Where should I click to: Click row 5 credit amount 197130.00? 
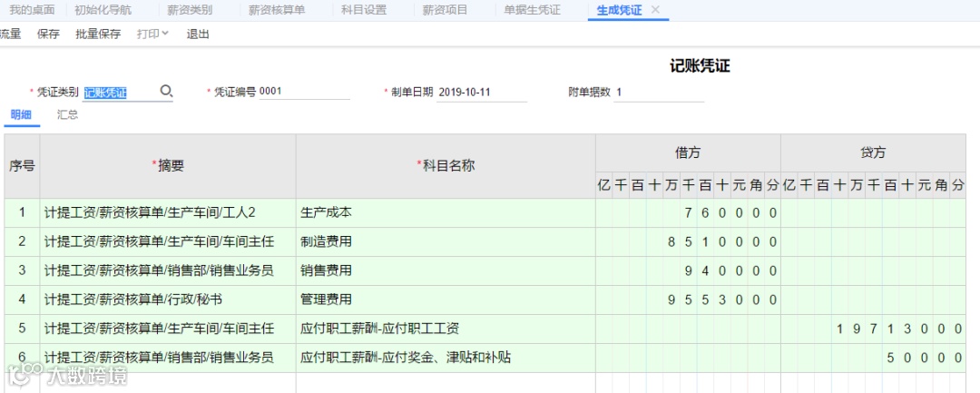tap(873, 329)
